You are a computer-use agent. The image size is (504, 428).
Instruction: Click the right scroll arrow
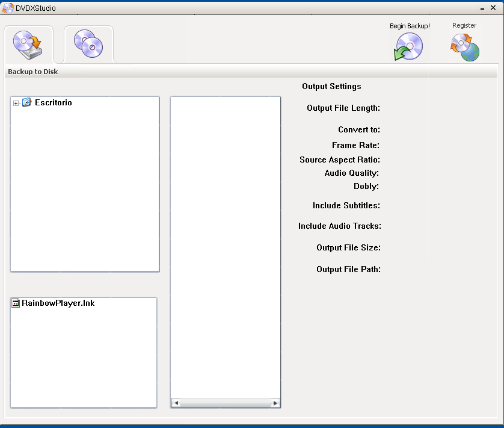coord(275,403)
